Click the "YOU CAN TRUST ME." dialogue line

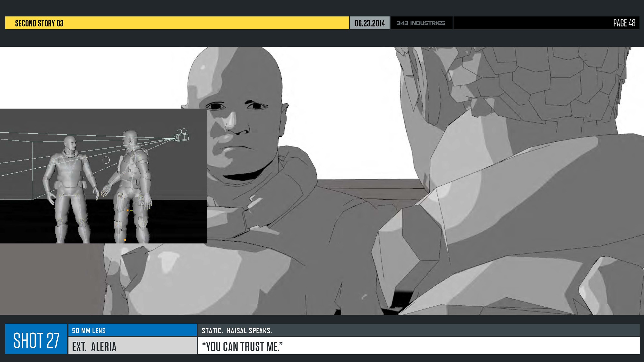tap(242, 347)
